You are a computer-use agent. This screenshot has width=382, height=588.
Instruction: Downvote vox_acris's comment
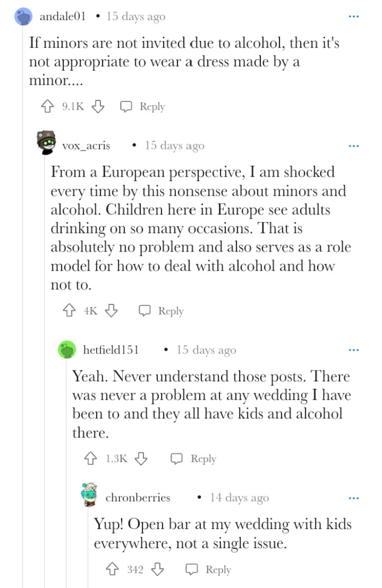(111, 311)
